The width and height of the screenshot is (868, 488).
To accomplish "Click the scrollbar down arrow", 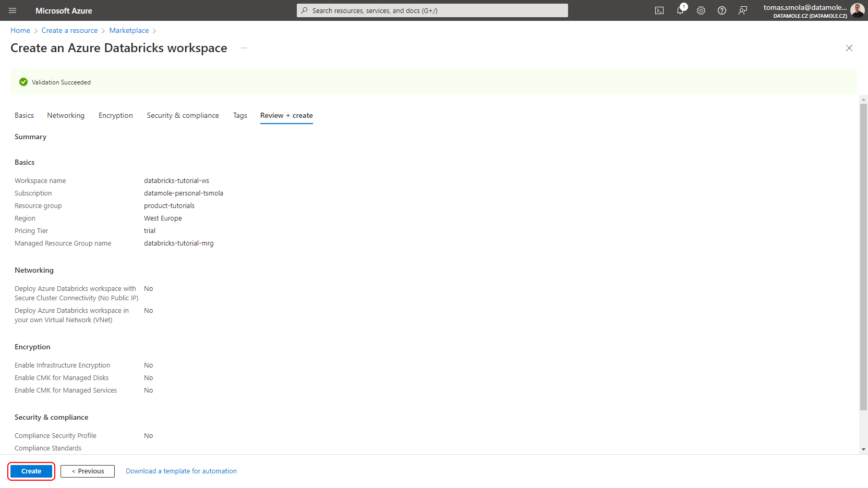I will tap(864, 449).
